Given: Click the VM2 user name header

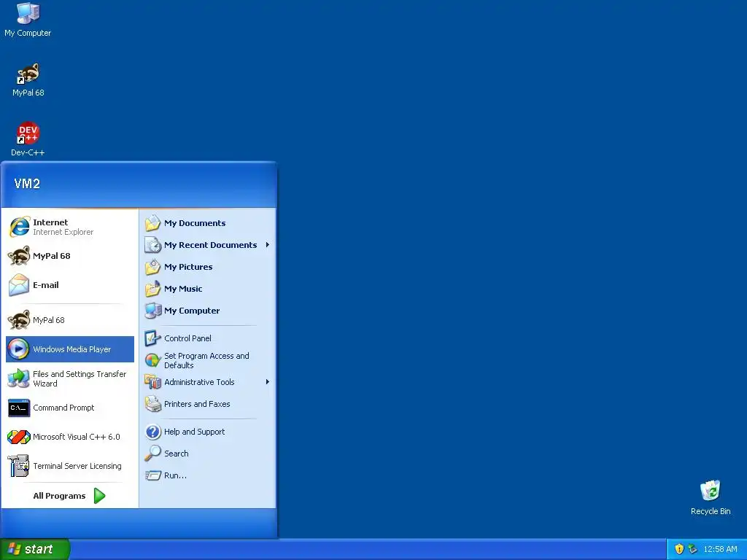Looking at the screenshot, I should click(x=27, y=183).
